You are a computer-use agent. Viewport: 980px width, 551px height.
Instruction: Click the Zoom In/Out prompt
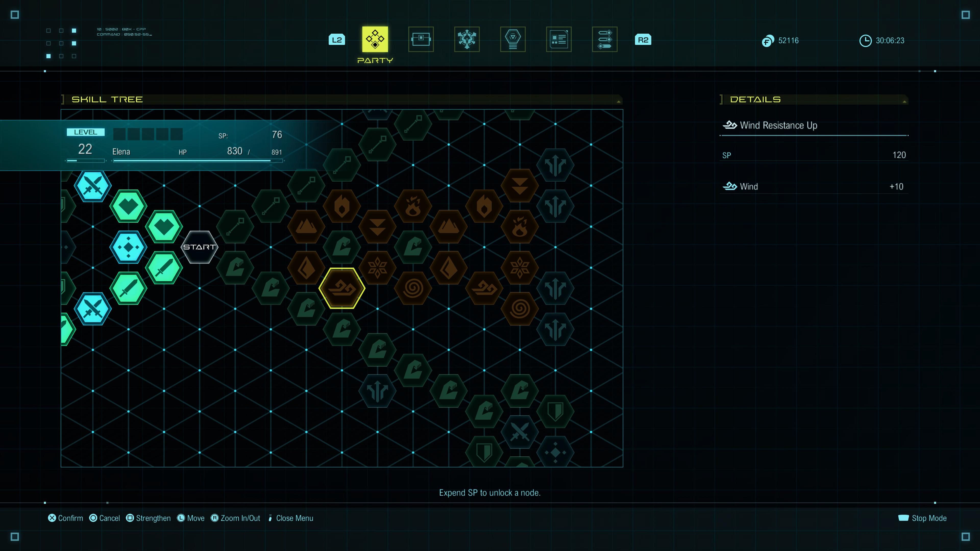point(236,518)
